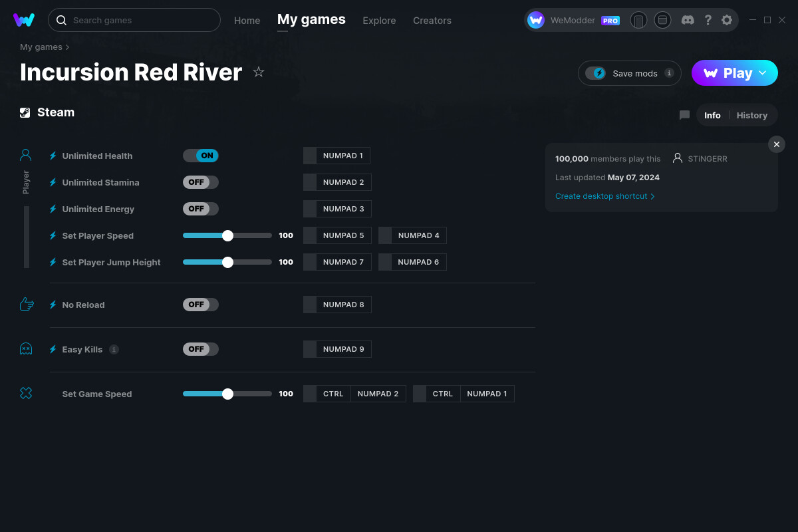Open the Discord icon in the top bar
Viewport: 798px width, 532px height.
click(688, 20)
